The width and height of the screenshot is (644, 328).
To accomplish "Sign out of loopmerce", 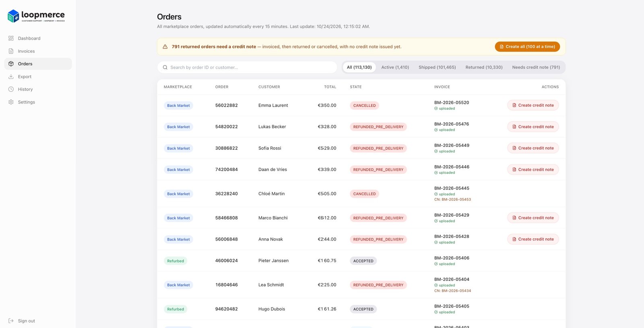I will [38, 321].
